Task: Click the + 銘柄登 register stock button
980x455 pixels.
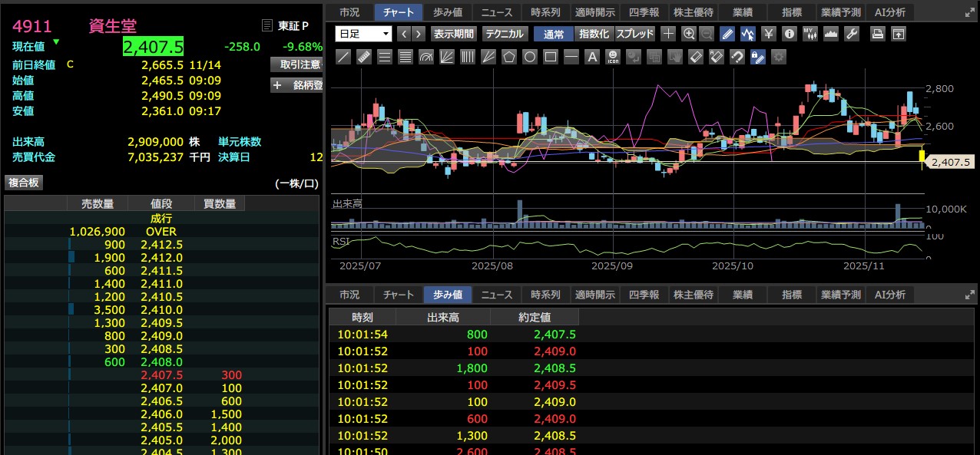Action: click(296, 85)
